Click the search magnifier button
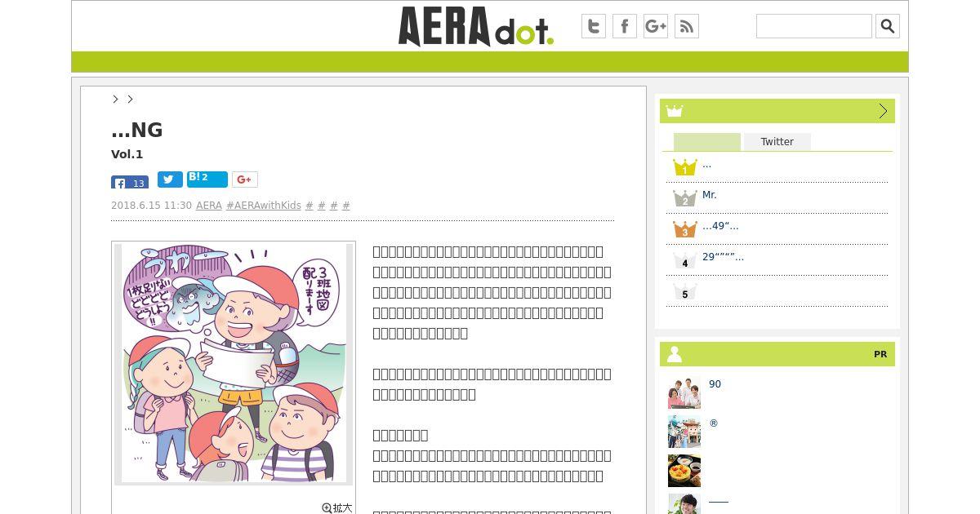The image size is (980, 514). [888, 26]
